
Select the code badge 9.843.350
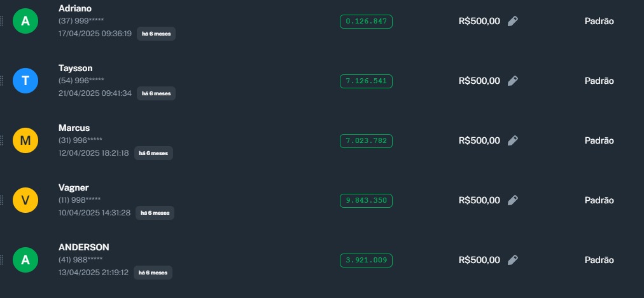(366, 200)
